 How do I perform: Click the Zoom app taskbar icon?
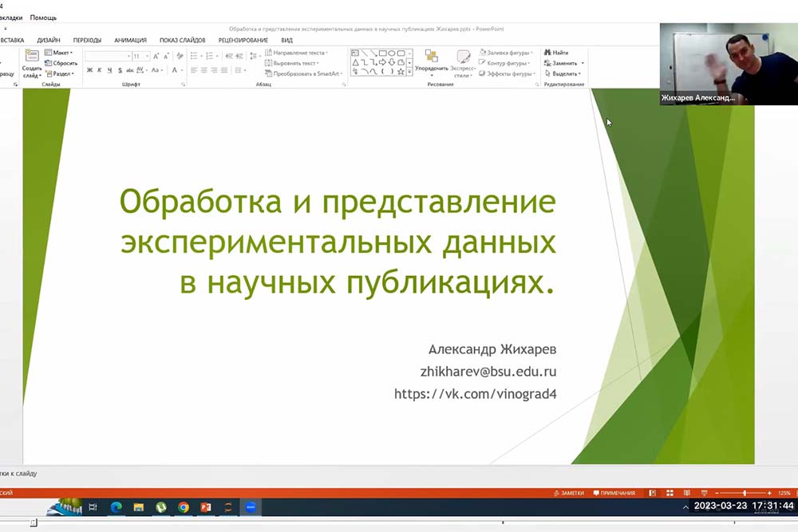(250, 506)
